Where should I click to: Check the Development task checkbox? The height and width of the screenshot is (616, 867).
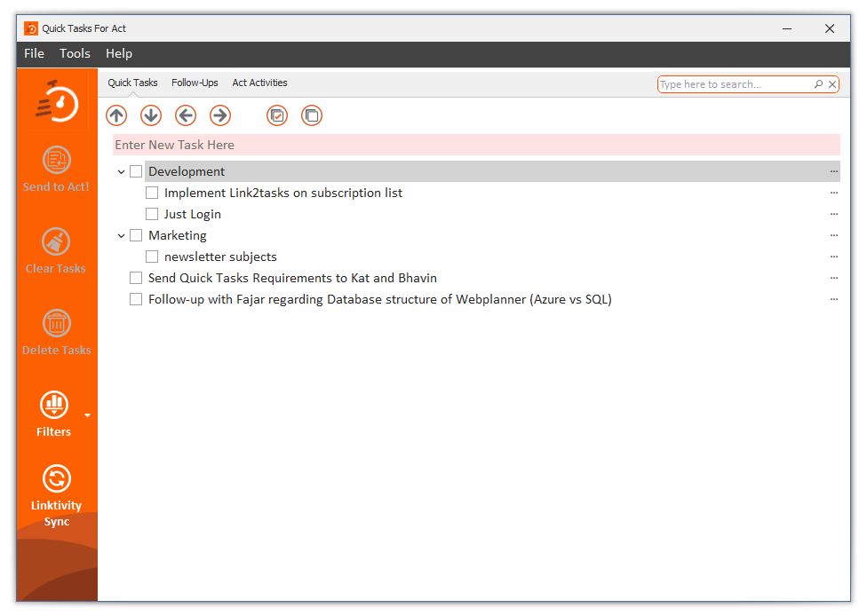(135, 171)
